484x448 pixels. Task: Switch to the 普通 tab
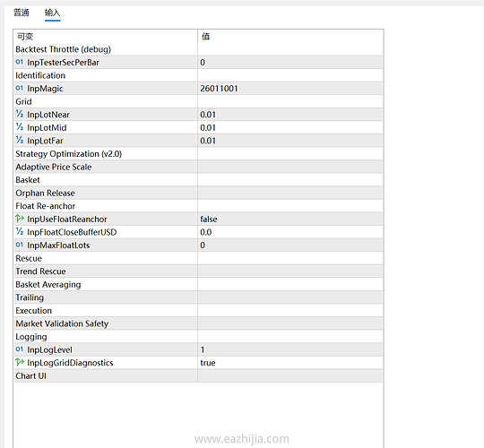(22, 13)
